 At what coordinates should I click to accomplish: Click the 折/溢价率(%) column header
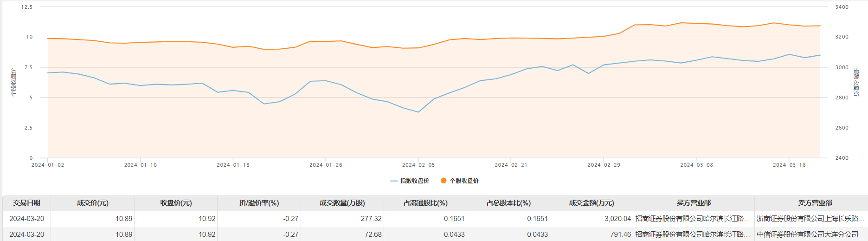pyautogui.click(x=259, y=203)
